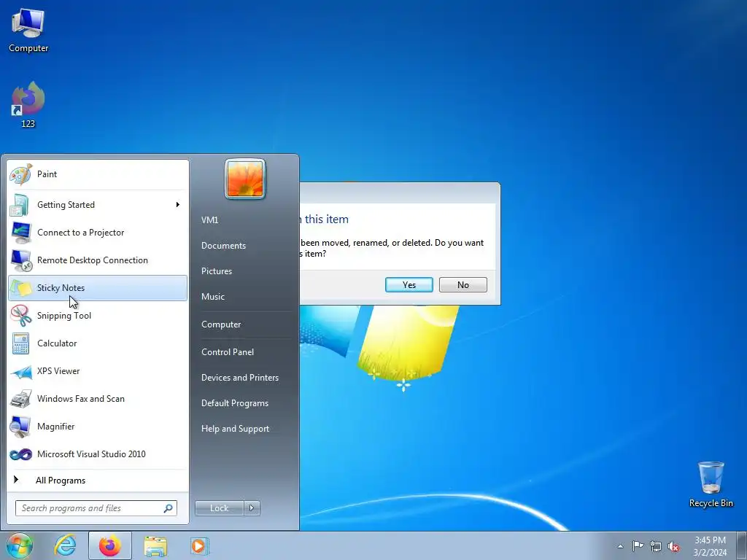The height and width of the screenshot is (560, 747).
Task: Launch the Snipping Tool
Action: (x=98, y=316)
